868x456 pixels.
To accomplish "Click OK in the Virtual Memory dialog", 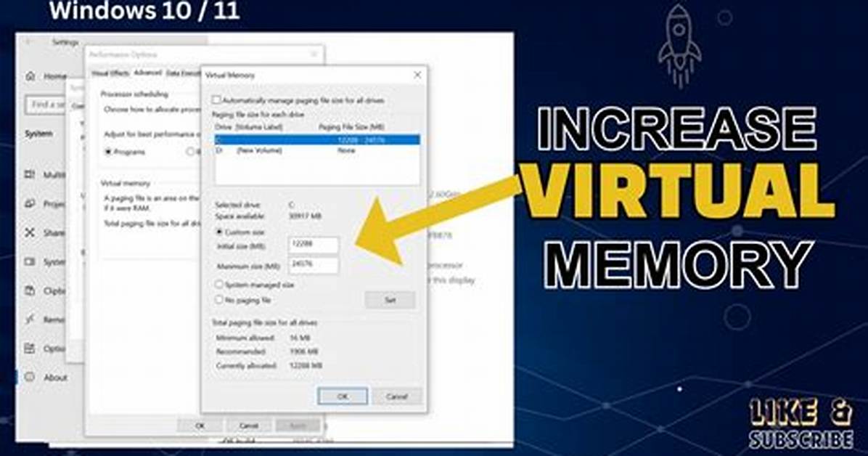I will 343,396.
